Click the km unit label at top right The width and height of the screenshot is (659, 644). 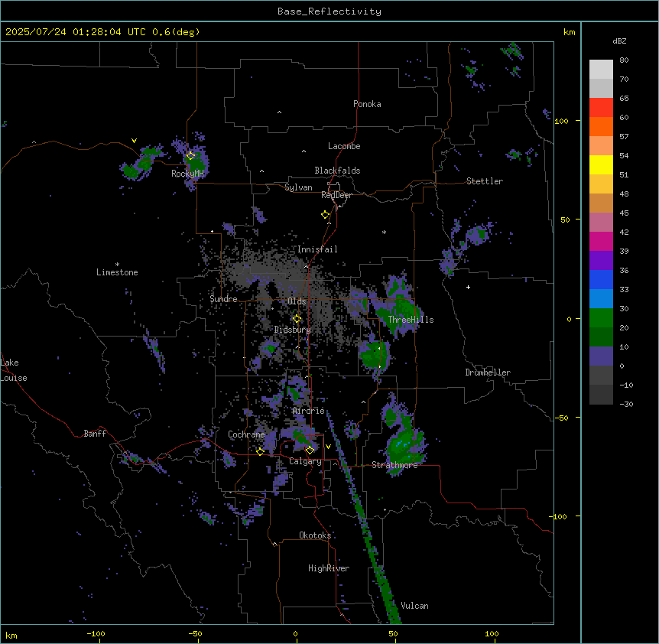[x=569, y=32]
